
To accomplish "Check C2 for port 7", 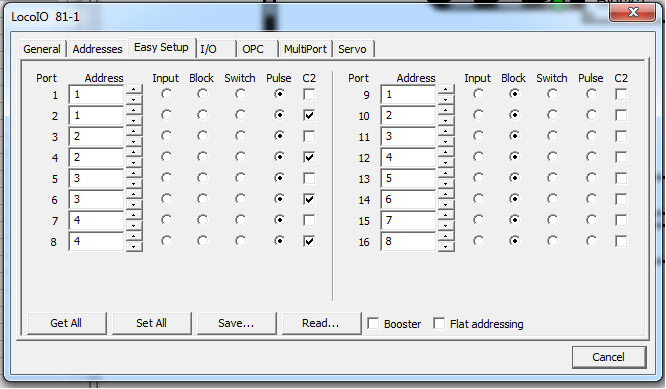I will click(x=309, y=220).
